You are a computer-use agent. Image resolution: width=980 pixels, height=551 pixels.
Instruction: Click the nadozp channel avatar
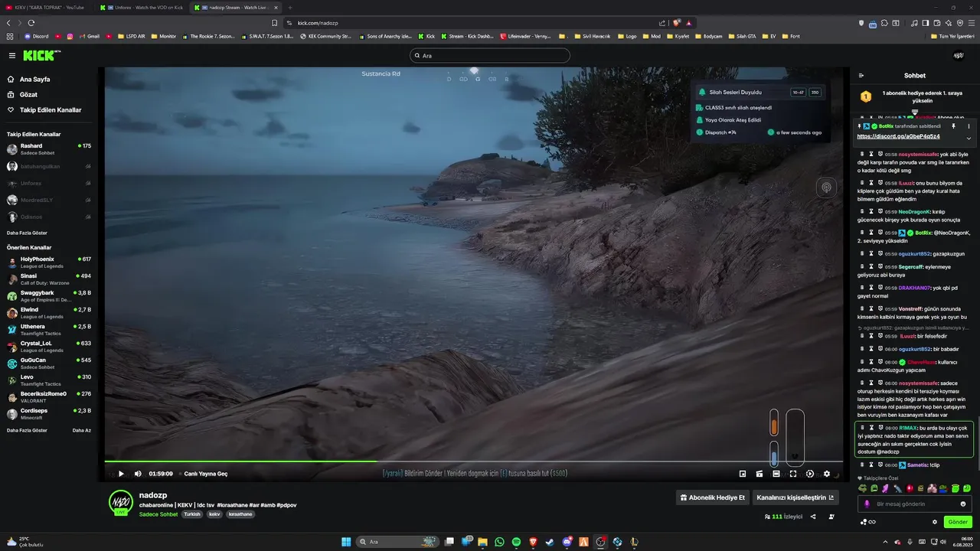[120, 503]
